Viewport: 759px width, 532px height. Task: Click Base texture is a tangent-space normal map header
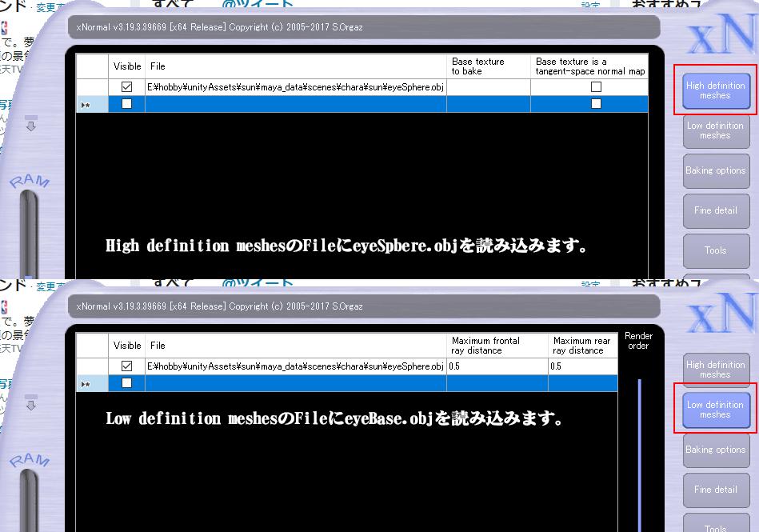[589, 66]
